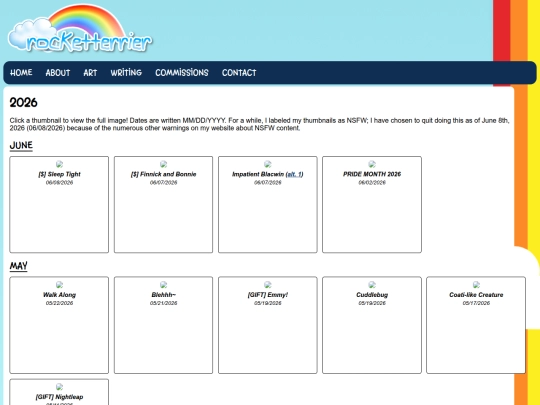The image size is (540, 405).
Task: Click the Impatient Blacwin image icon
Action: coord(268,164)
